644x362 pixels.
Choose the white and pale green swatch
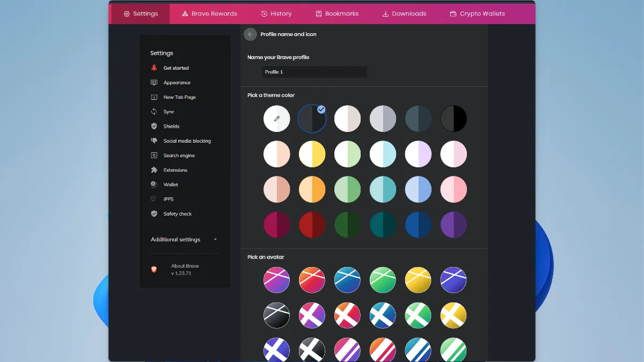coord(348,154)
